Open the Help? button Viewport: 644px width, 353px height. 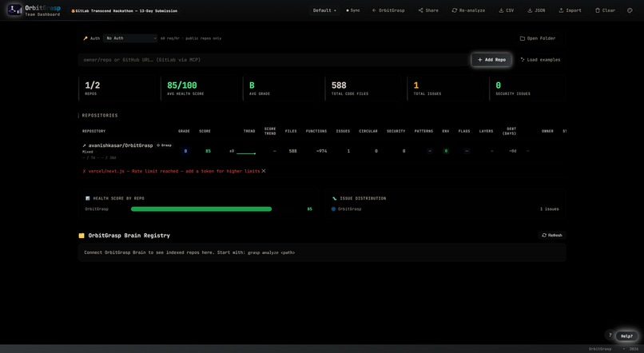pos(626,335)
